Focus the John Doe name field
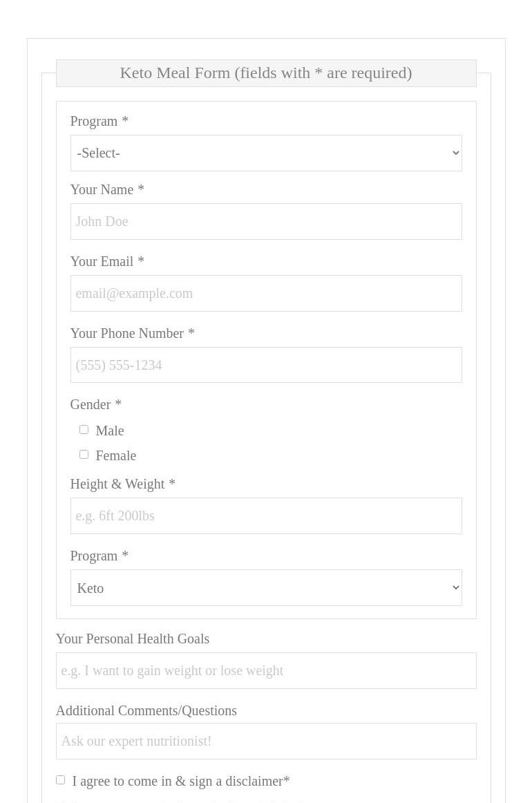Screen dimensions: 532x803 pos(265,222)
